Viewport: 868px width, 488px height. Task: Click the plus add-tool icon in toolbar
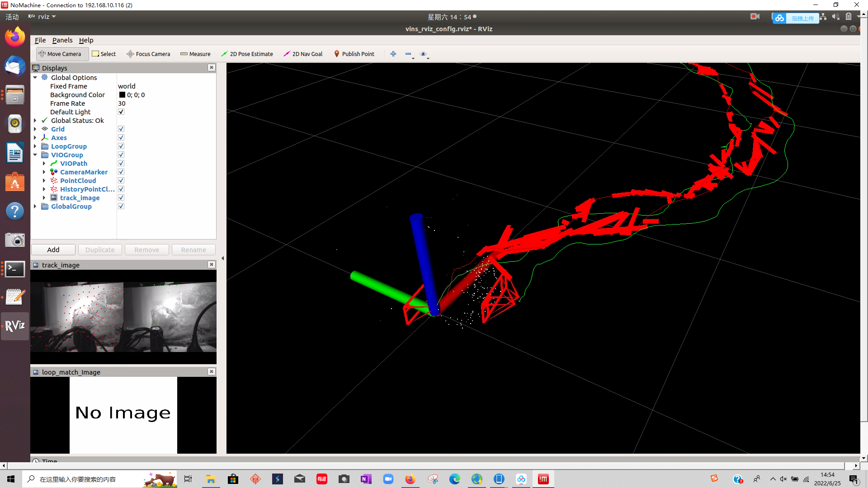pyautogui.click(x=393, y=54)
